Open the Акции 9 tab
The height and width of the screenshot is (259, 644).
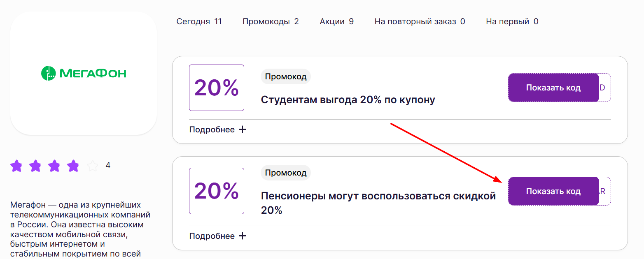click(336, 21)
